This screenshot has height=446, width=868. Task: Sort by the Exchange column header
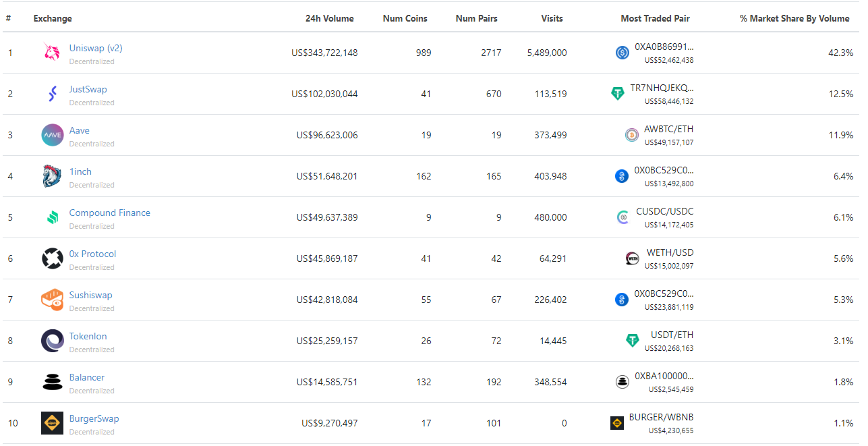(x=53, y=18)
